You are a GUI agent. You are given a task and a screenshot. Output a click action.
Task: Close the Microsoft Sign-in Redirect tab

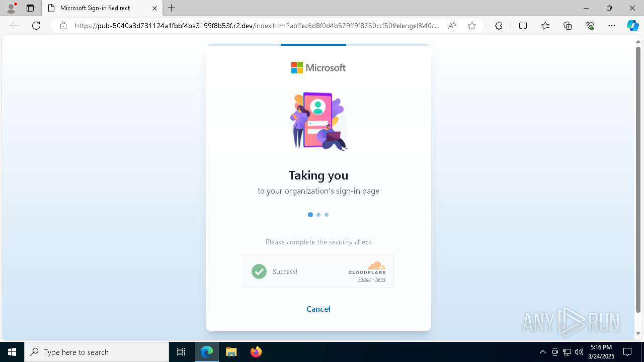tap(154, 8)
